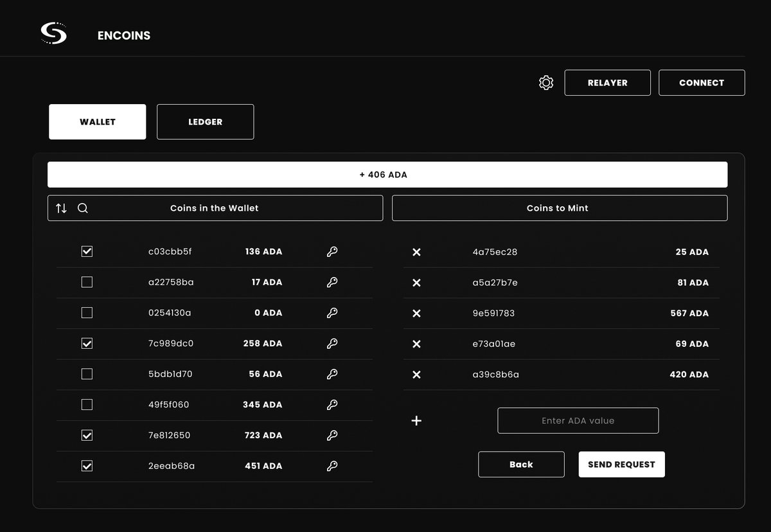Viewport: 771px width, 532px height.
Task: Click the 345 ADA value
Action: tap(263, 405)
